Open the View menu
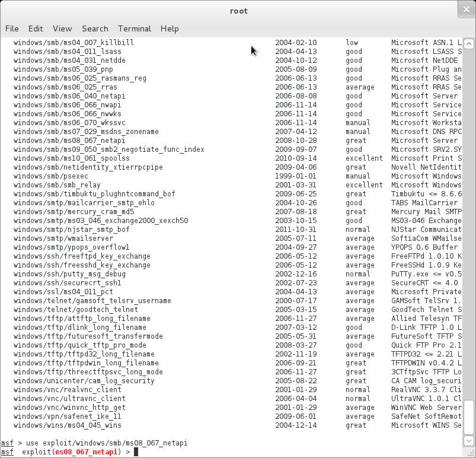Image resolution: width=476 pixels, height=458 pixels. click(62, 28)
